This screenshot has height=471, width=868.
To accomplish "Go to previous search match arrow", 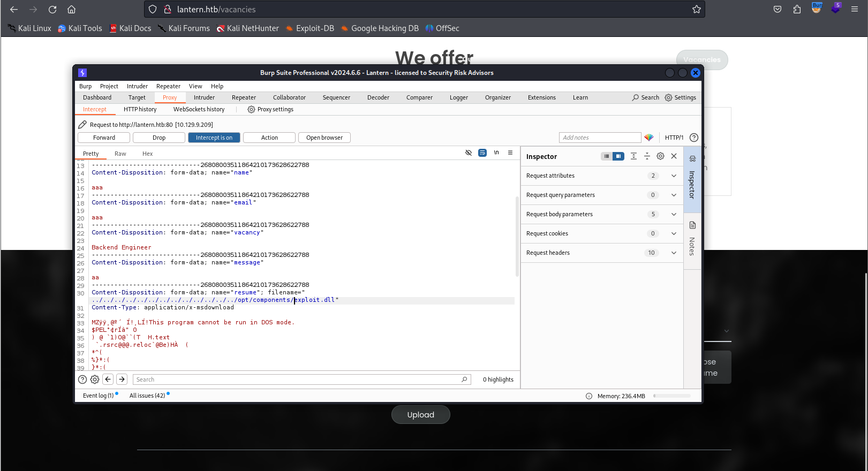I will pos(108,379).
